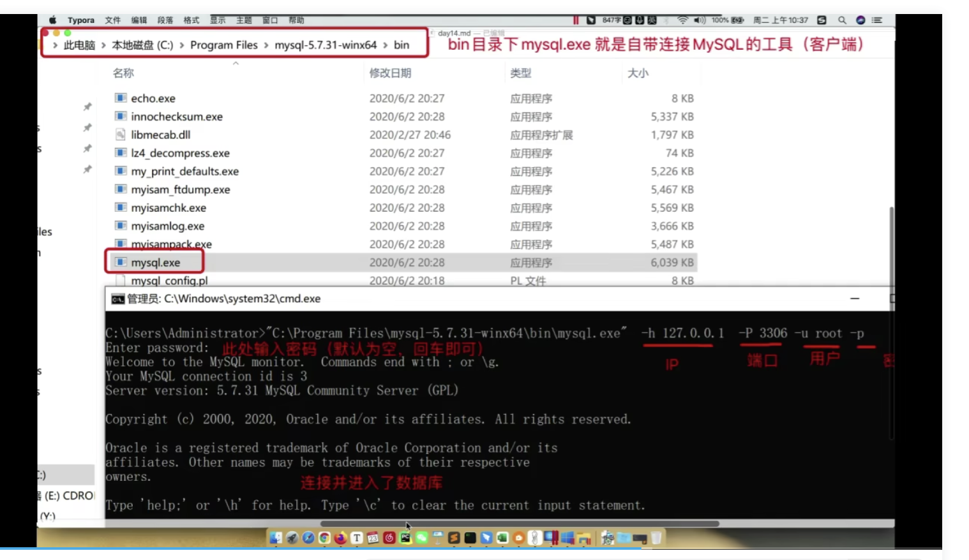Open Excel green icon in dock

click(x=502, y=538)
